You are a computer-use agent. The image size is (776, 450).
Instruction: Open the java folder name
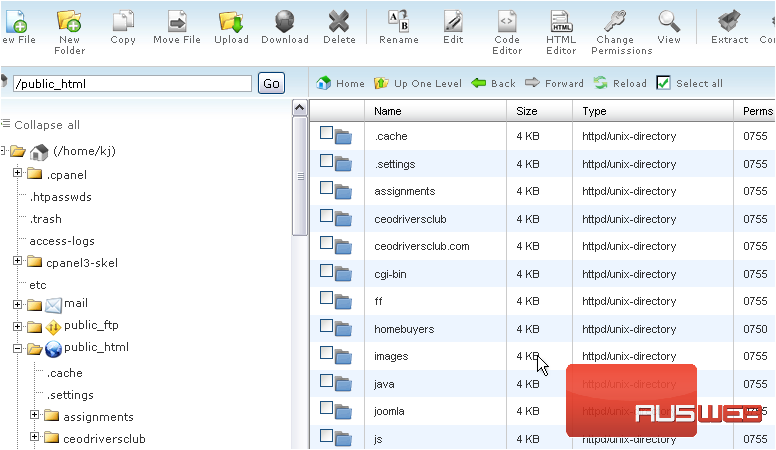[x=384, y=384]
